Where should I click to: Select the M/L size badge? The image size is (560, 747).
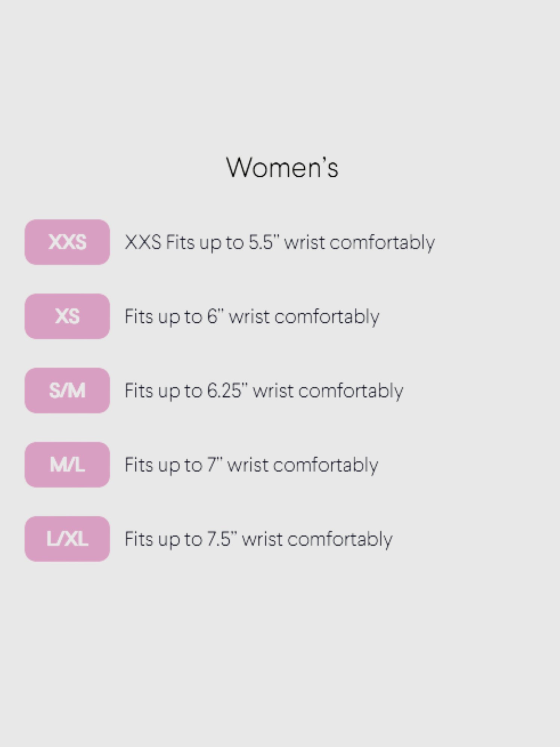tap(67, 465)
